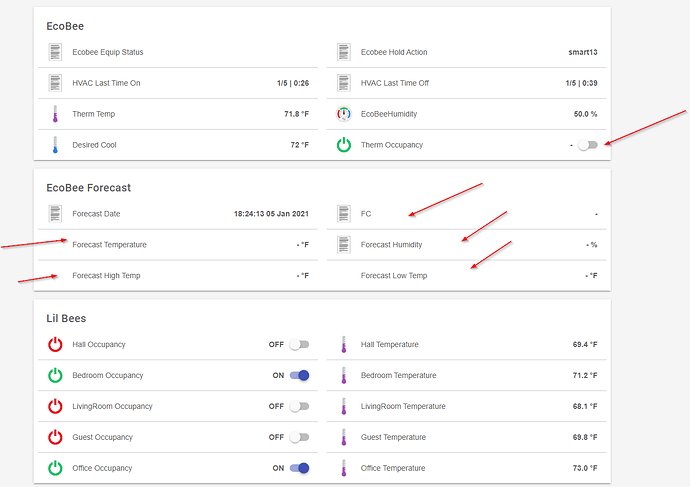This screenshot has width=690, height=487.
Task: Open the Desired Cool item label
Action: (x=94, y=145)
